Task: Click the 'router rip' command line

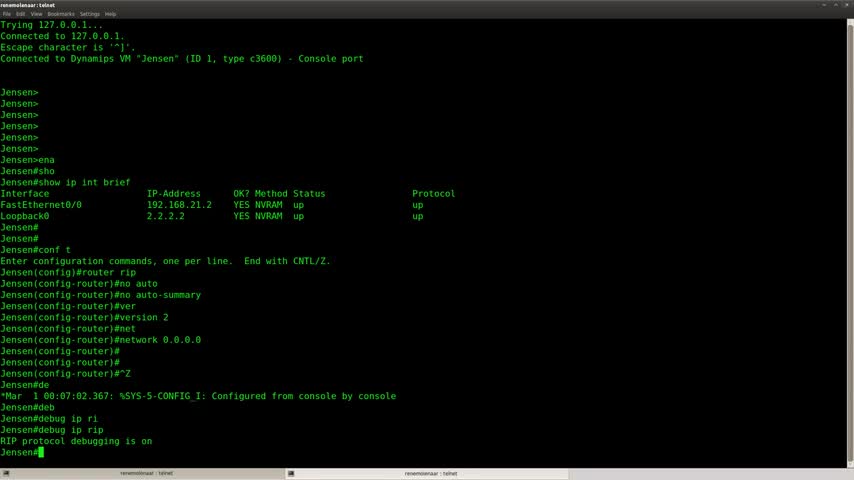Action: pyautogui.click(x=68, y=272)
